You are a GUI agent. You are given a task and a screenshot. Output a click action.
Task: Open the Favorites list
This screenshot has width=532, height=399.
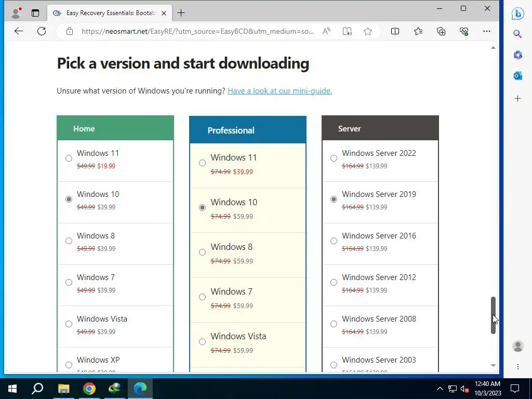[418, 31]
